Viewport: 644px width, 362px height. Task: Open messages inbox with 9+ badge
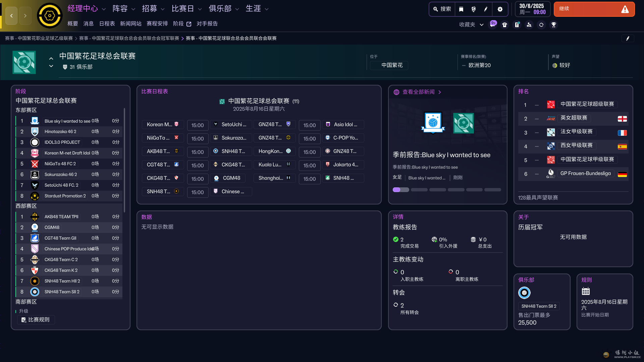pos(492,24)
